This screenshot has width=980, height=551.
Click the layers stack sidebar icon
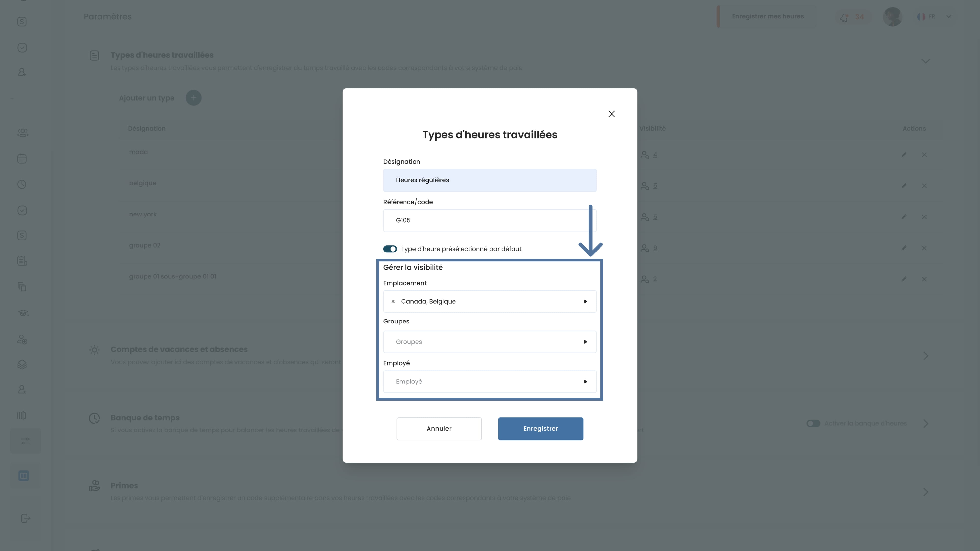[x=22, y=365]
